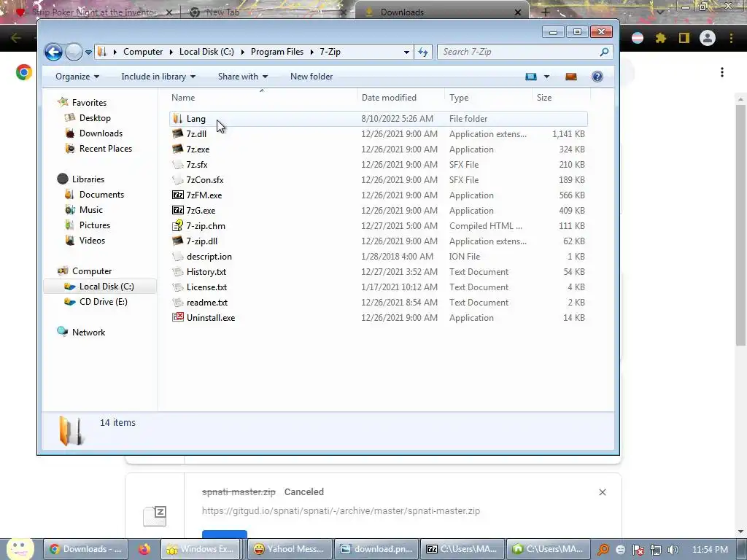Open Chrome extensions puzzle icon
The height and width of the screenshot is (560, 747).
660,38
